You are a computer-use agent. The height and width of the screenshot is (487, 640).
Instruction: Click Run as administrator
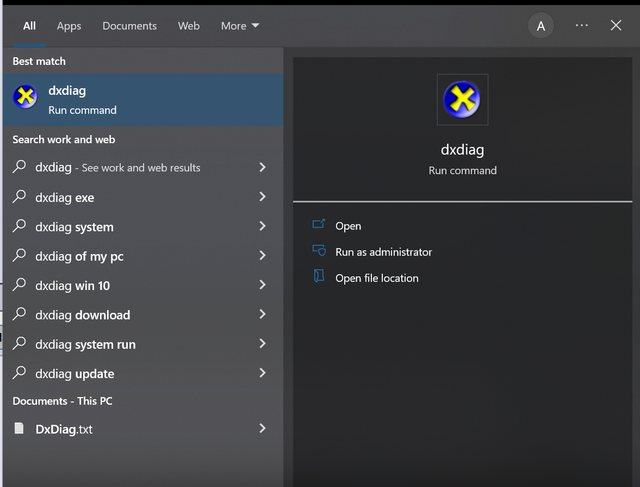point(383,252)
